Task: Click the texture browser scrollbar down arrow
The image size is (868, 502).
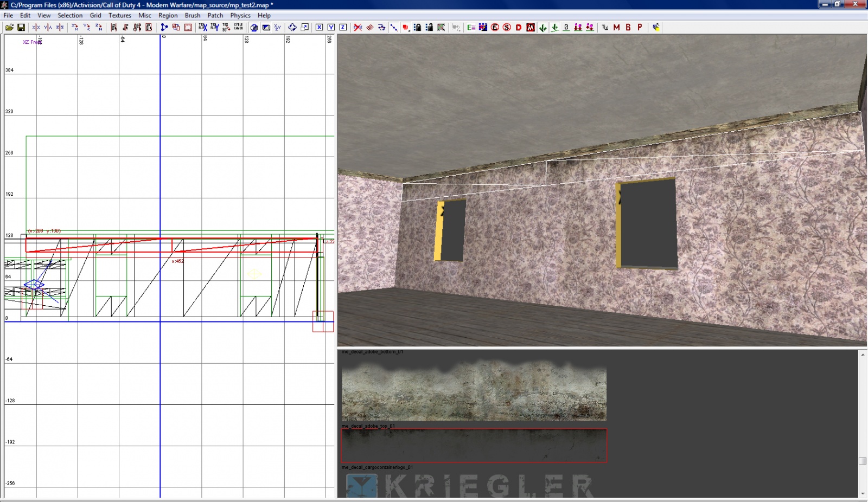Action: [x=863, y=493]
